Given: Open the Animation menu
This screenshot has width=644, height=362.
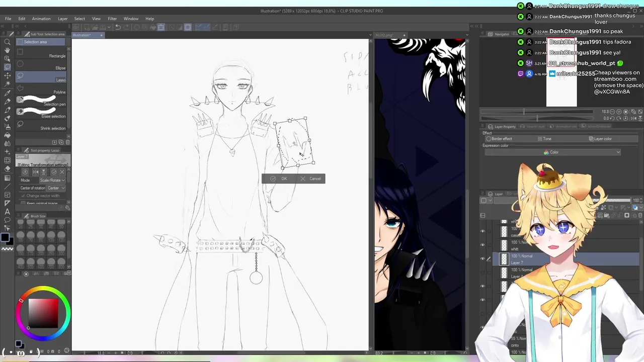Looking at the screenshot, I should (x=41, y=19).
